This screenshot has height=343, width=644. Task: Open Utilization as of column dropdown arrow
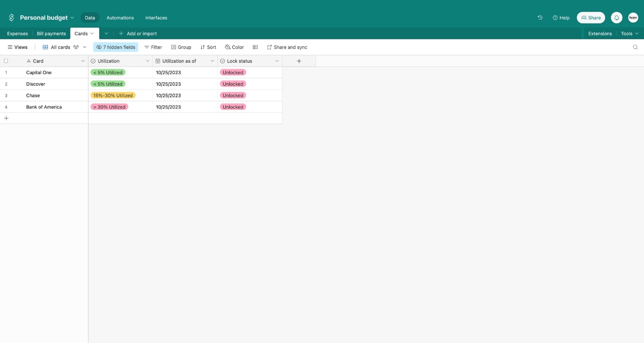click(212, 61)
